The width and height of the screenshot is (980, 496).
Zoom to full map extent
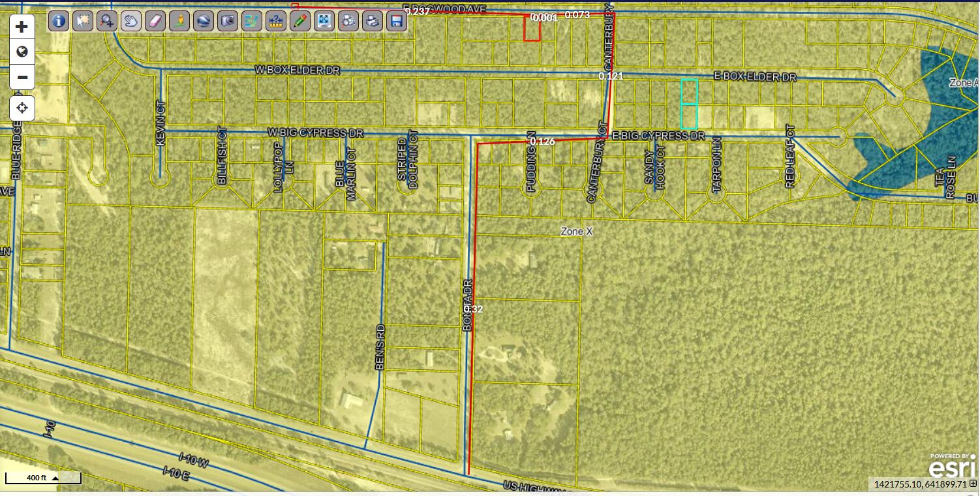[x=323, y=22]
